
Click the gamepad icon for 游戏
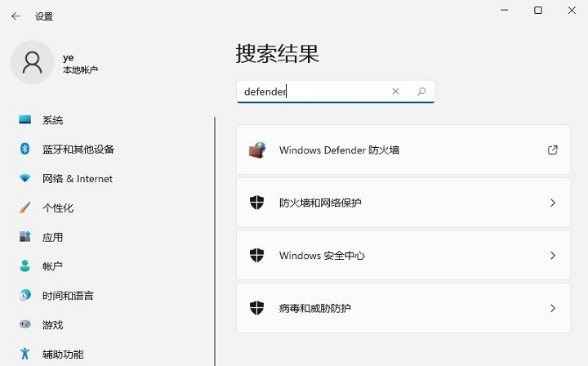(x=25, y=324)
